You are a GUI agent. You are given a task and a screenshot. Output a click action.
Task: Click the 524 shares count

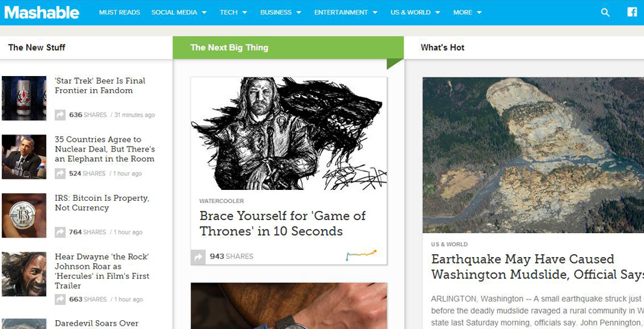pos(87,173)
